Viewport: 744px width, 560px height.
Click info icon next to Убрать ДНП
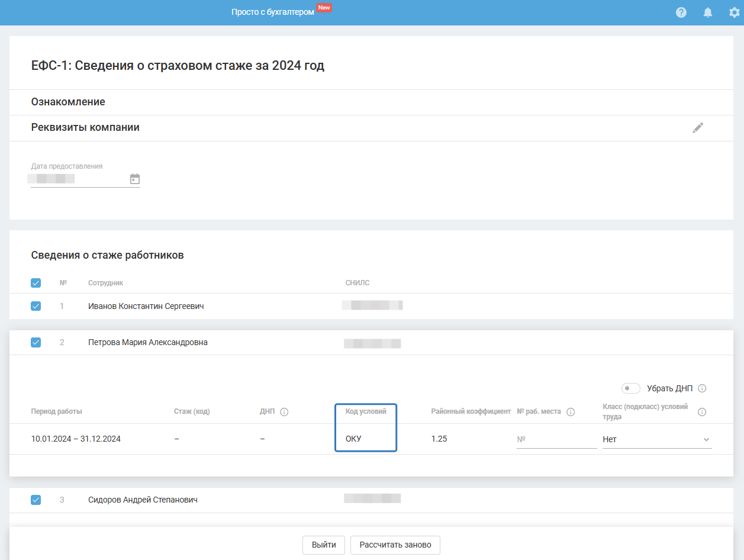(703, 389)
